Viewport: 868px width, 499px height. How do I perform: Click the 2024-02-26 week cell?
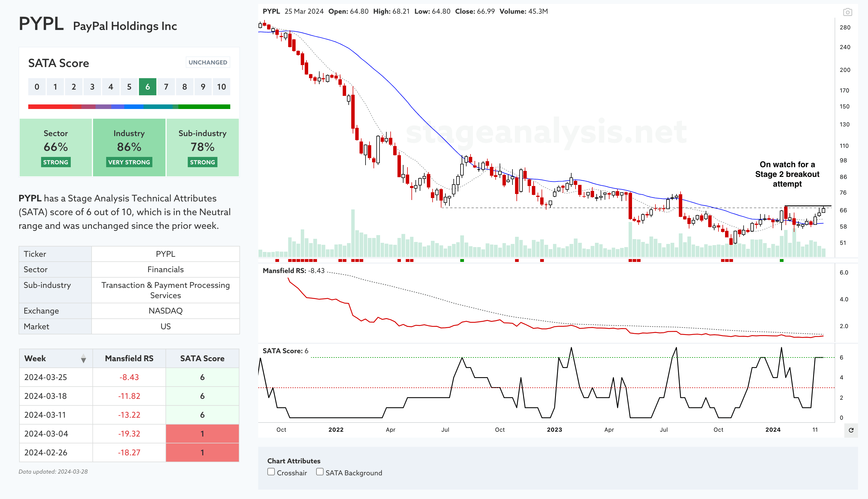(x=56, y=453)
